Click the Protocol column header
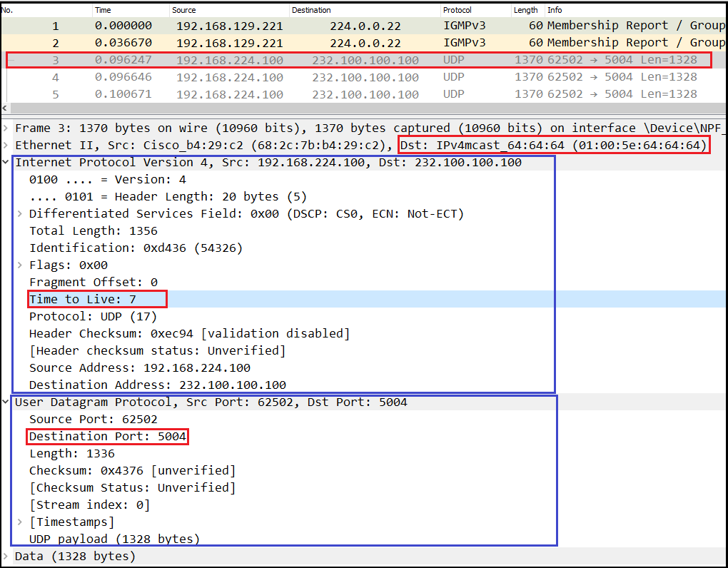728x568 pixels. (x=457, y=11)
